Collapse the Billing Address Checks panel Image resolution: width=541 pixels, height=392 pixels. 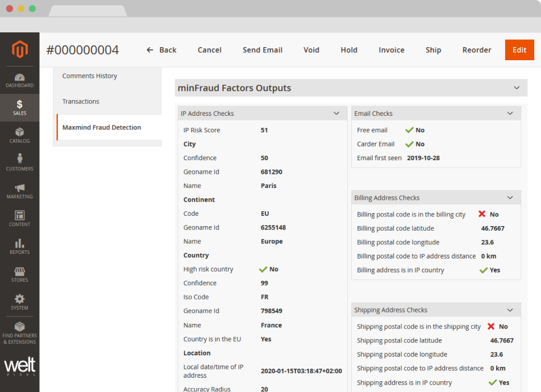(510, 198)
